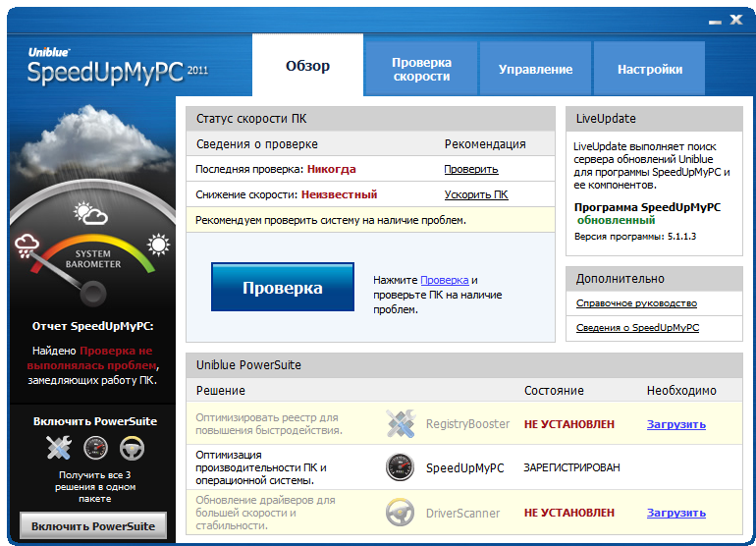
Task: Click the red 'Никогда' last-check value
Action: pyautogui.click(x=332, y=169)
